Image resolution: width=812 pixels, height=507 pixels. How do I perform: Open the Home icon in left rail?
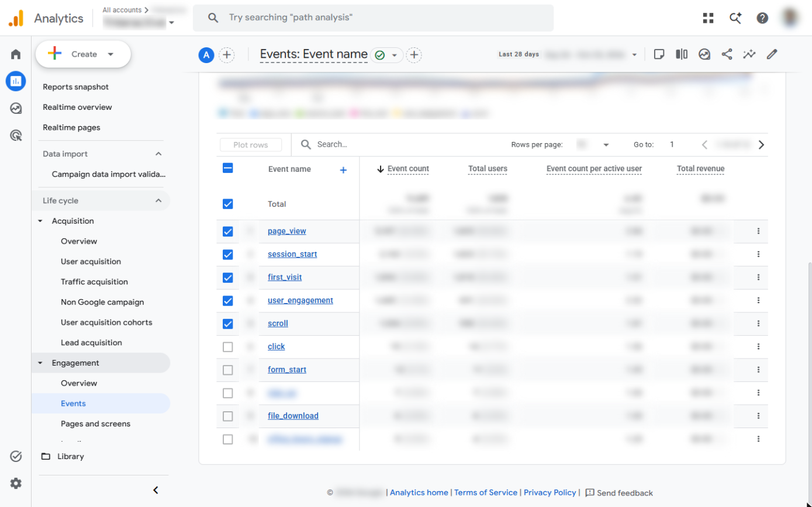click(16, 54)
